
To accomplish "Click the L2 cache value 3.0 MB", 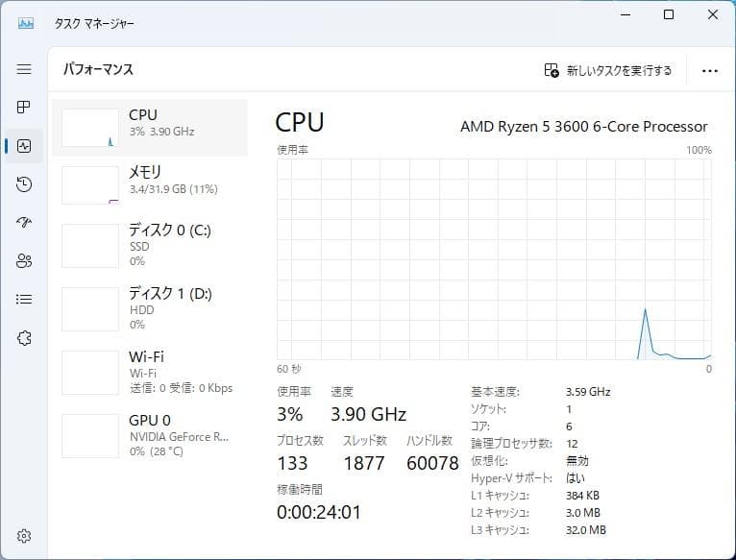I will coord(583,513).
